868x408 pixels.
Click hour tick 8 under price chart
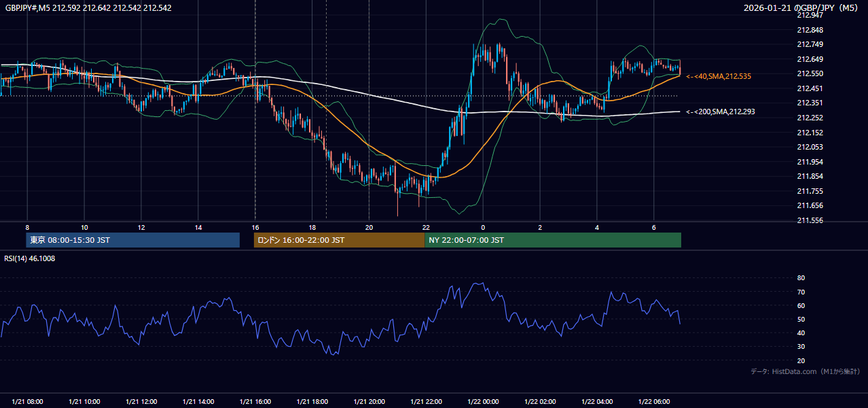[x=27, y=226]
